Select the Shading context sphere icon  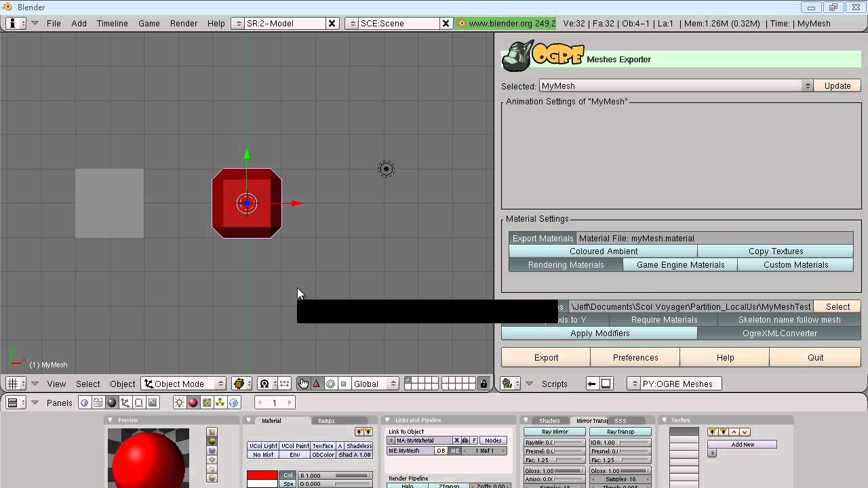[111, 403]
